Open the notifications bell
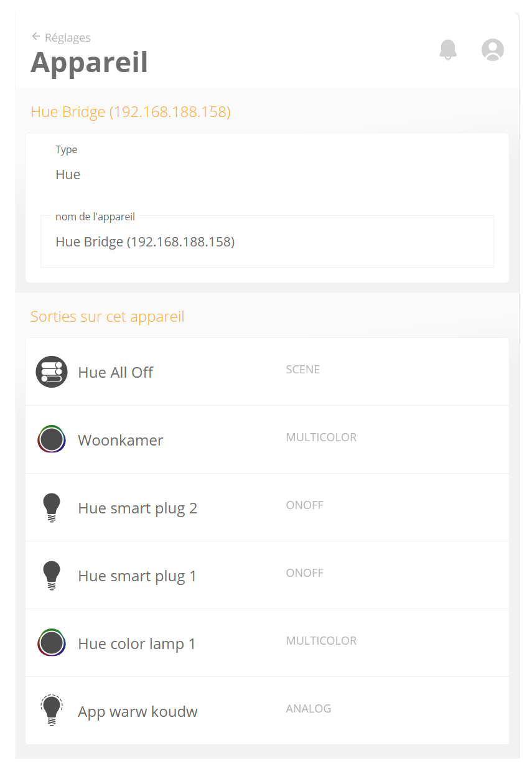 click(x=448, y=50)
